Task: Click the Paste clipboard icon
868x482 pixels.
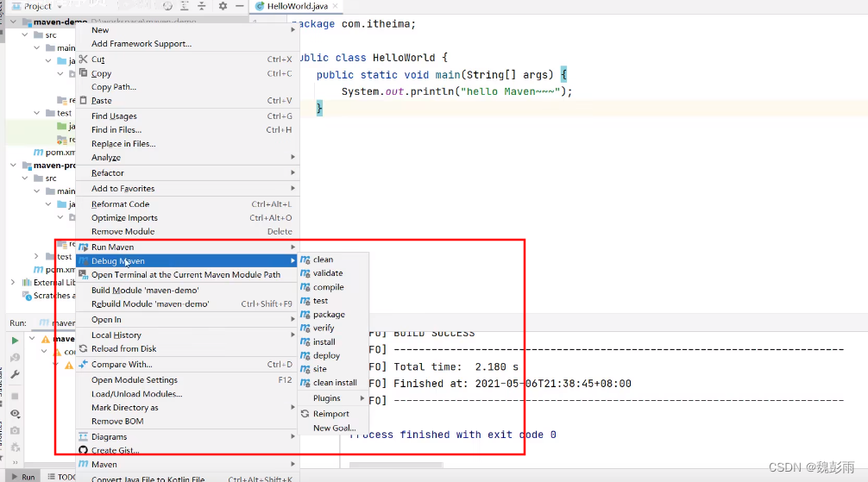Action: [83, 100]
